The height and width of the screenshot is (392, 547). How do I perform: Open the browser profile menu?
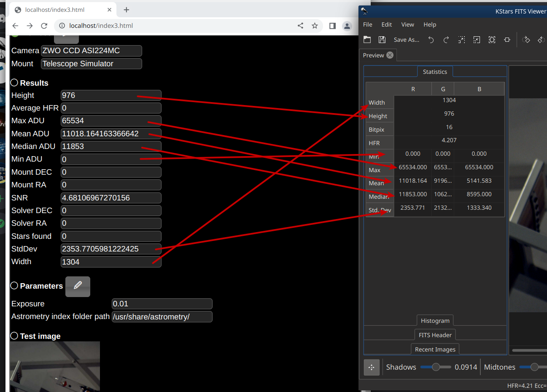click(x=347, y=26)
